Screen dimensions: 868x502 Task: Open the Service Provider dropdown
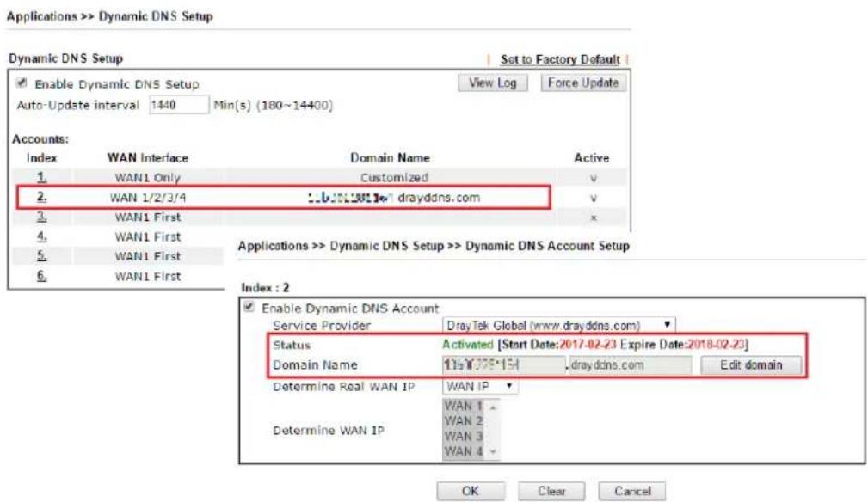point(558,325)
